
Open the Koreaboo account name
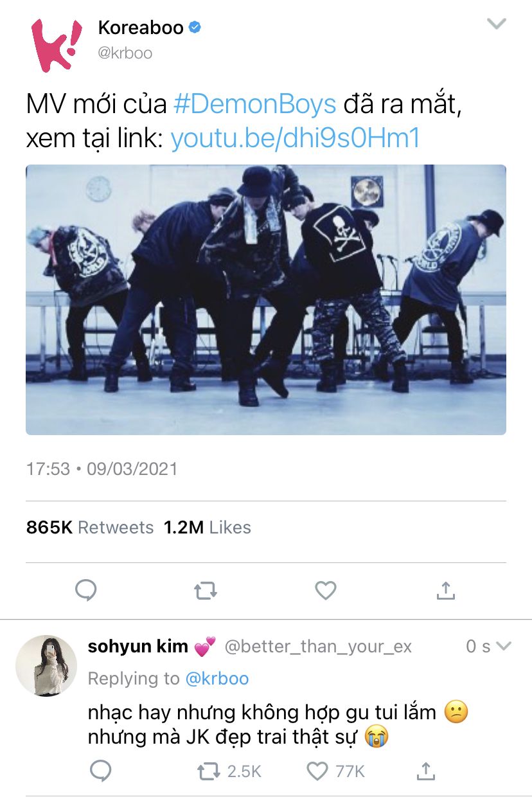coord(141,28)
